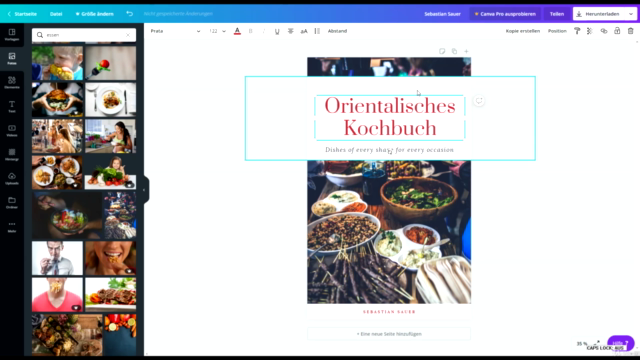This screenshot has width=640, height=360.
Task: Click Sebastian Sauer account name
Action: (x=442, y=14)
